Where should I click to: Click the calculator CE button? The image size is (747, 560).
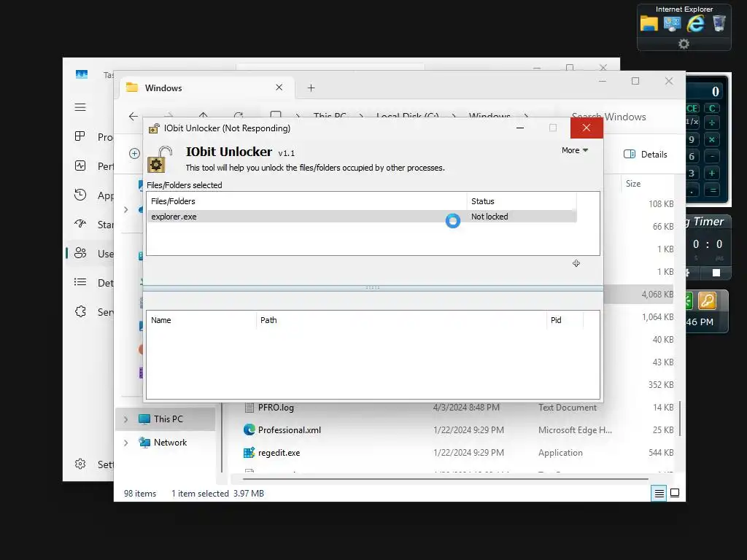click(x=693, y=108)
